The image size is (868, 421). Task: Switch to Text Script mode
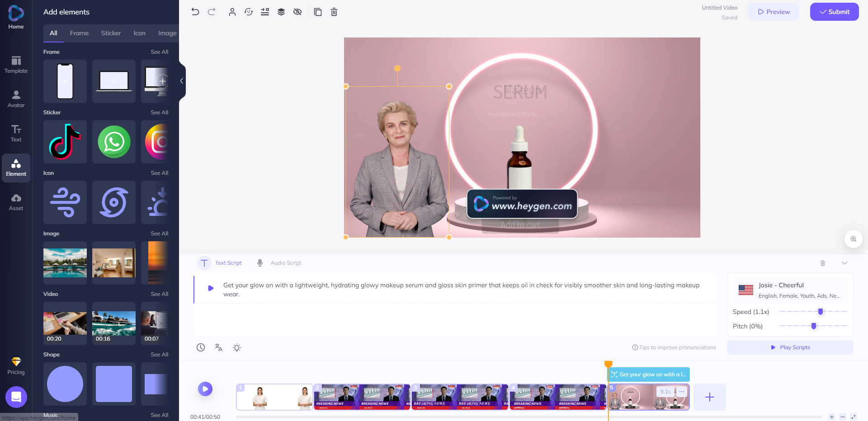220,263
